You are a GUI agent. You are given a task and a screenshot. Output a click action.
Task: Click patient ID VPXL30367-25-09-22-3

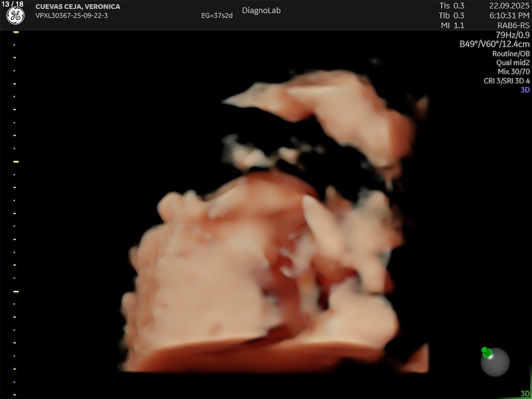(73, 16)
